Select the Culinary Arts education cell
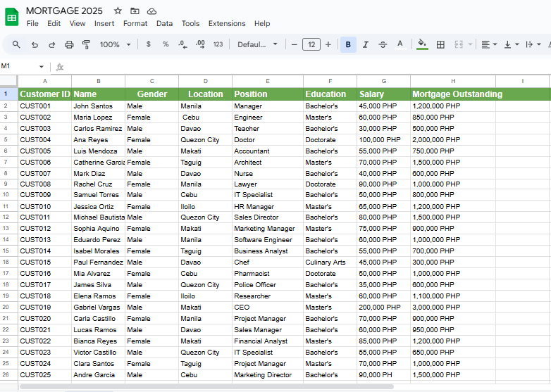551x392 pixels. coord(330,263)
